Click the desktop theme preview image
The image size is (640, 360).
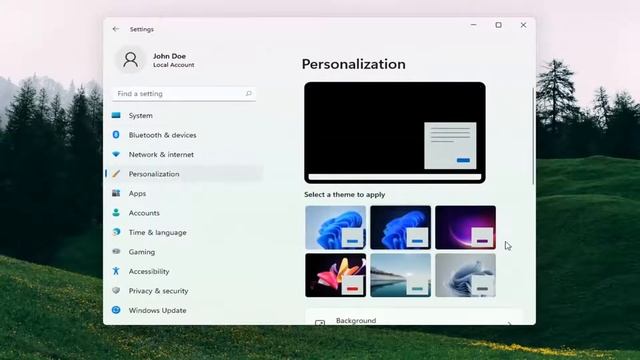click(395, 133)
